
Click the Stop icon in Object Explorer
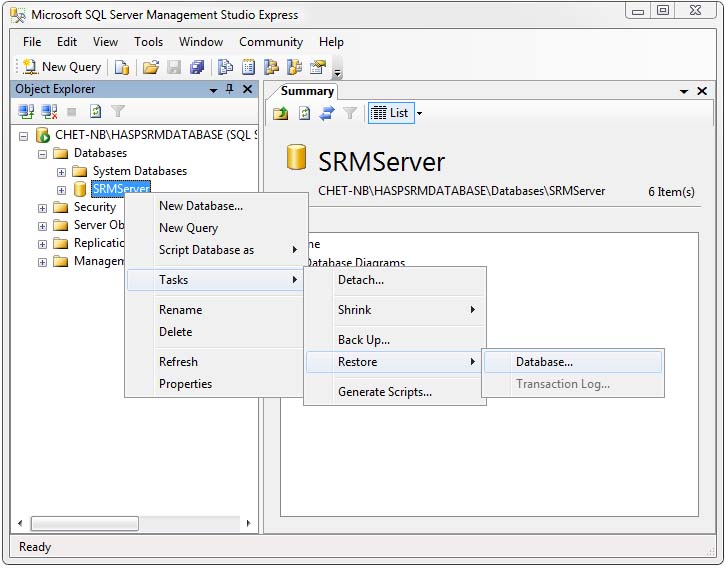click(72, 111)
